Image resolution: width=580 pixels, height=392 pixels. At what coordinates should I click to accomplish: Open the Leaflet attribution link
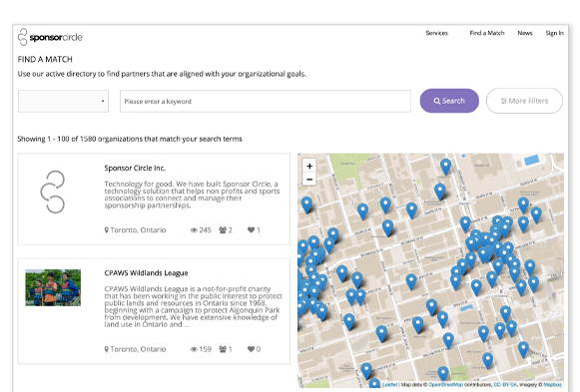point(390,385)
